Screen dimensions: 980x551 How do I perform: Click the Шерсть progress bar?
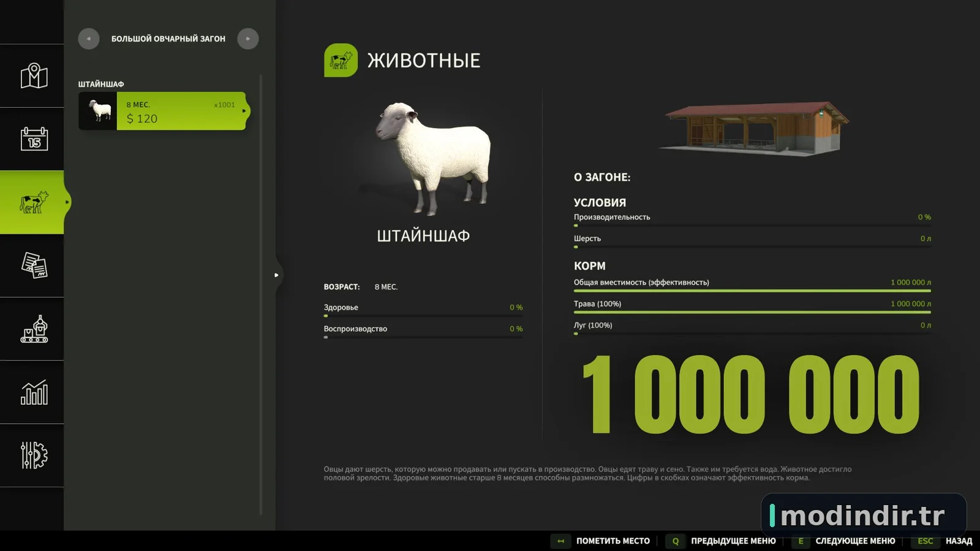[752, 247]
